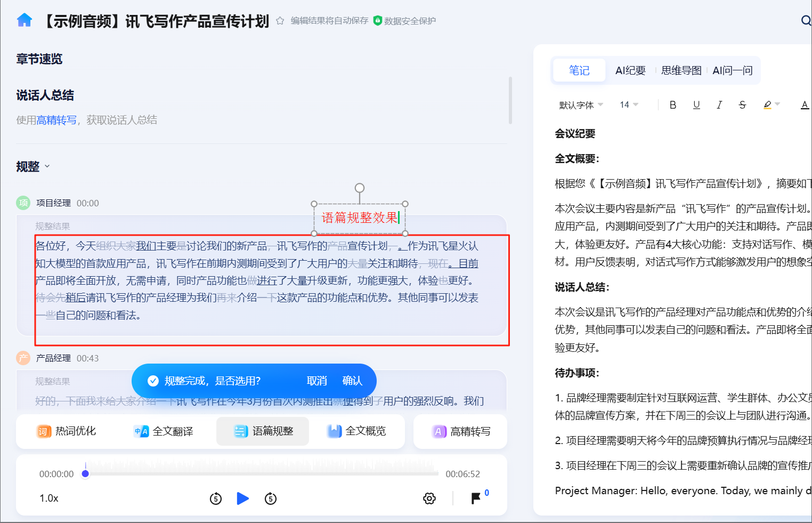Skip audio forward five seconds
Viewport: 812px width, 523px height.
271,498
